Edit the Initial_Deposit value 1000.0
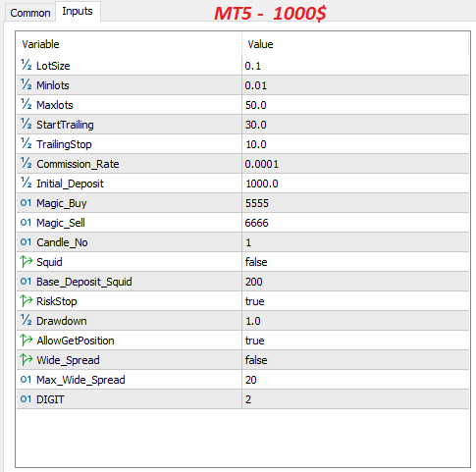Viewport: 476px width, 472px height. [355, 184]
